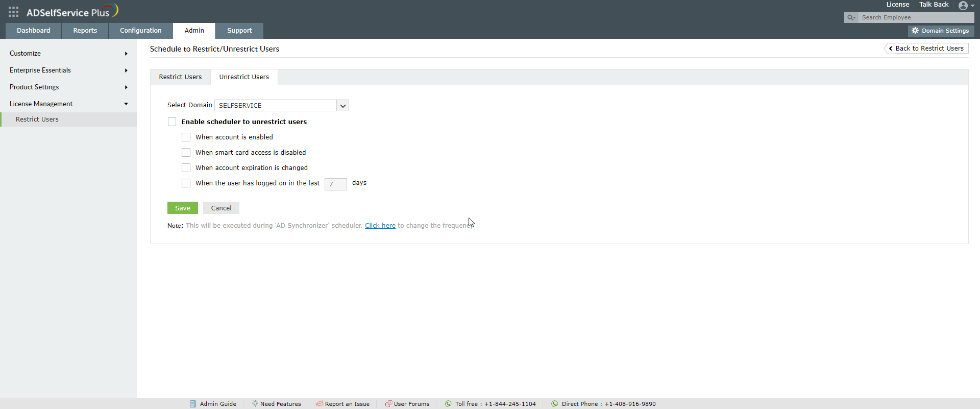Open the User Forums footer link
The height and width of the screenshot is (409, 980).
point(411,404)
